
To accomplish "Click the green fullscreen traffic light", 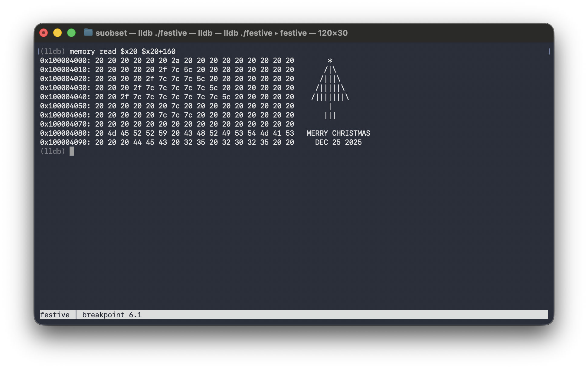I will [x=71, y=32].
